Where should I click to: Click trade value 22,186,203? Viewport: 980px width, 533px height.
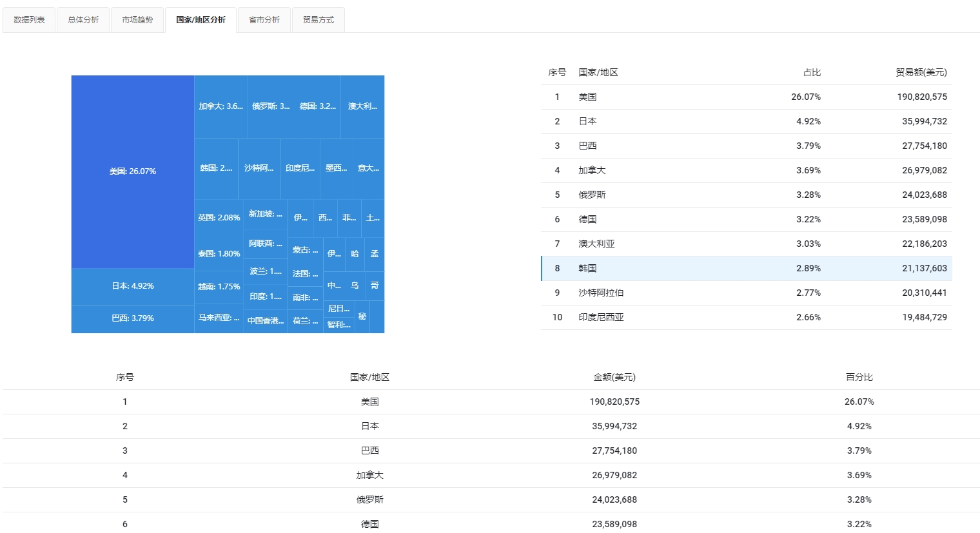pos(925,244)
